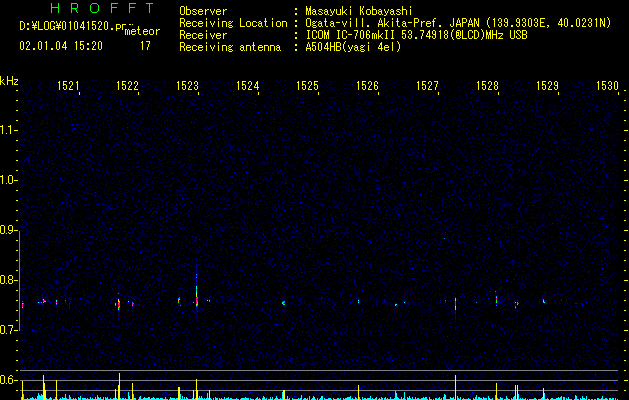Image resolution: width=629 pixels, height=400 pixels.
Task: Click the yellow level spike near 1527.5
Action: coord(456,387)
